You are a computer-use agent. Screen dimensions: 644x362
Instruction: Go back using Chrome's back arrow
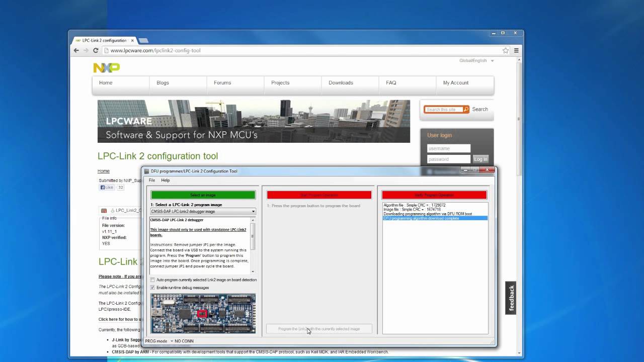coord(76,50)
